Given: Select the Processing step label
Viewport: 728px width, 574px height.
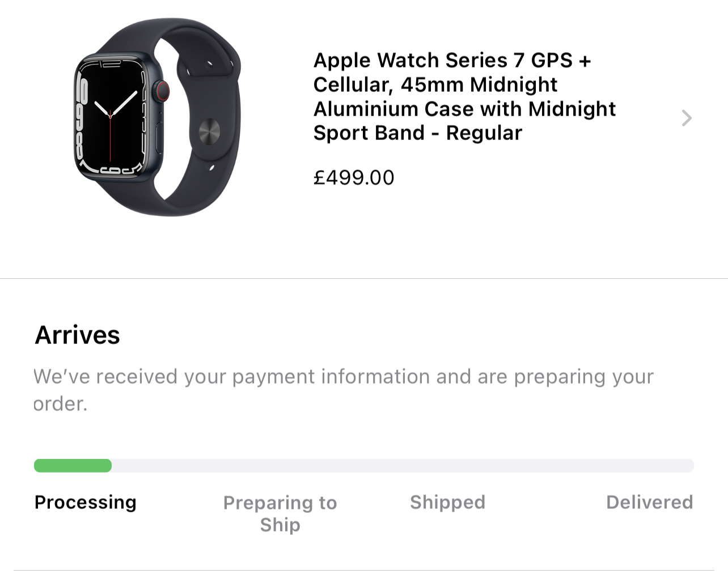Looking at the screenshot, I should [x=86, y=502].
